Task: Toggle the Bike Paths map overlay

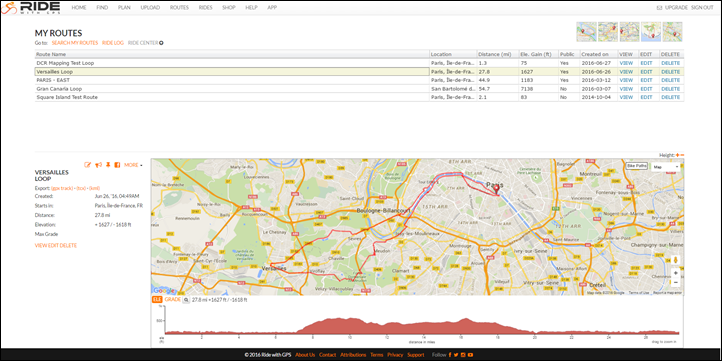Action: point(637,166)
